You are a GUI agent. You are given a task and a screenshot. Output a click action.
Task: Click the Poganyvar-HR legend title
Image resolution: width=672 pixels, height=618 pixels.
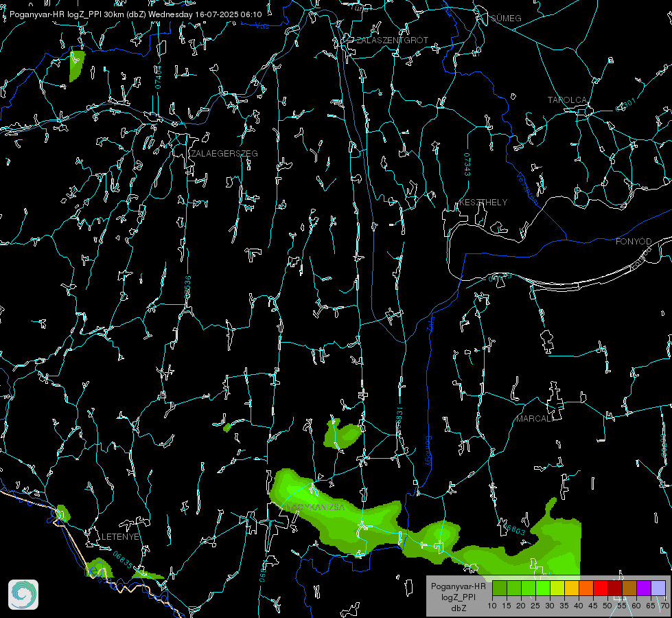[458, 586]
